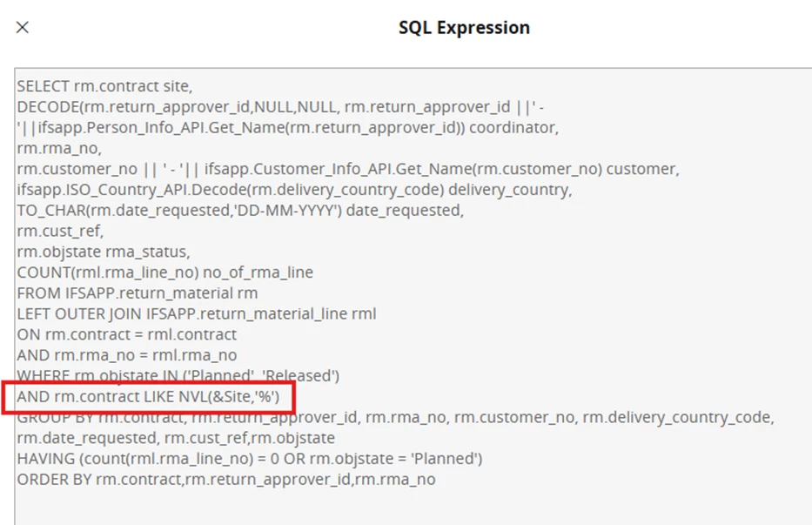Place cursor on FROM IFSAPP.return_material line
812x525 pixels.
point(137,293)
